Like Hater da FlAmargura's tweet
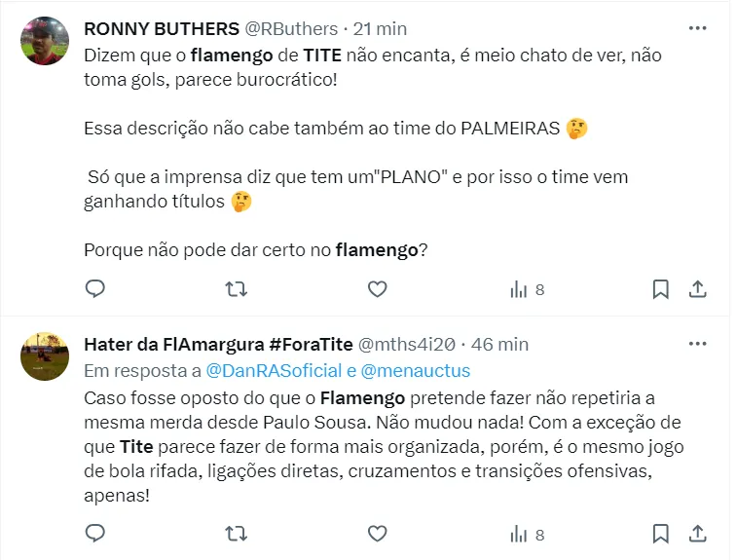737x560 pixels. pyautogui.click(x=377, y=534)
